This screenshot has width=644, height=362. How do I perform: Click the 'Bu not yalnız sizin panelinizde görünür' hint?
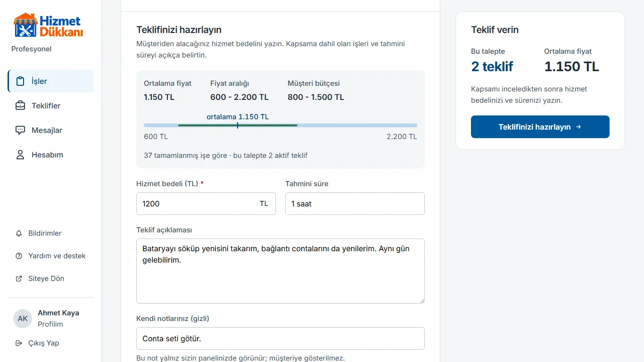(x=240, y=358)
